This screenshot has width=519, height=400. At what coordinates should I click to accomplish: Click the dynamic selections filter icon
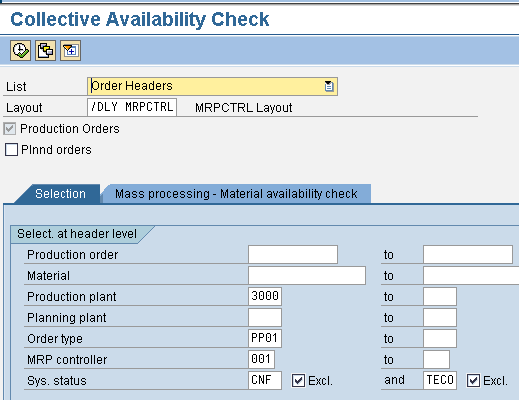(x=70, y=51)
